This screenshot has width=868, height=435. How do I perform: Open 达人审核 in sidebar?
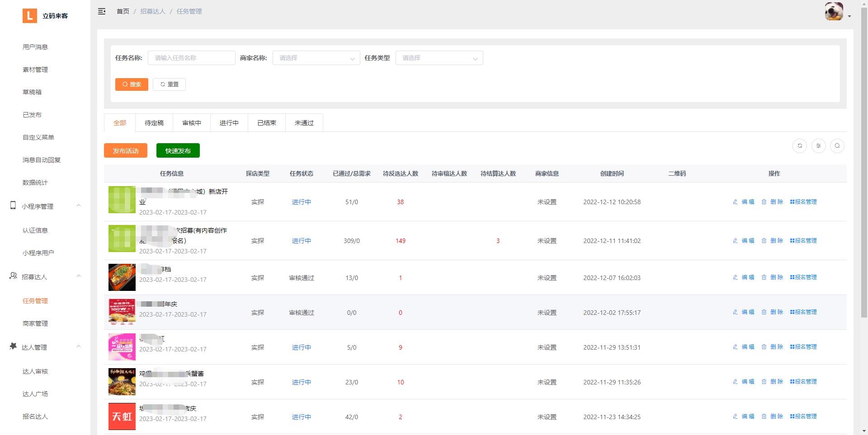pos(35,371)
